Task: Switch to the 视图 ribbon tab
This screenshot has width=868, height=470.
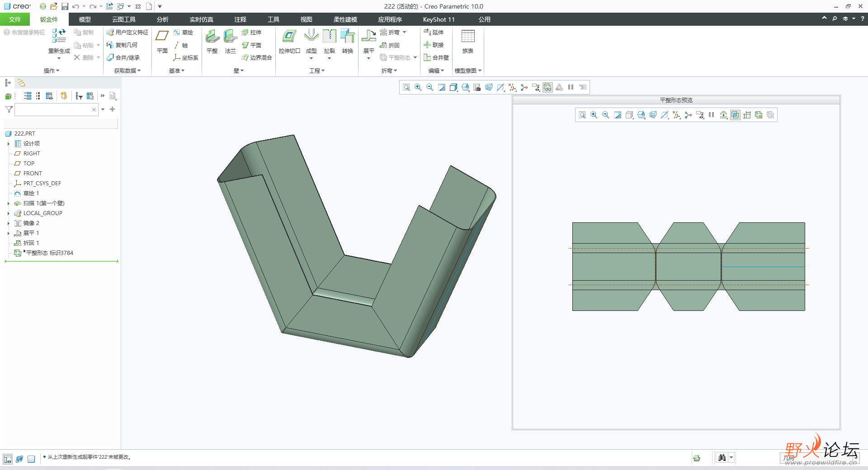Action: tap(307, 19)
